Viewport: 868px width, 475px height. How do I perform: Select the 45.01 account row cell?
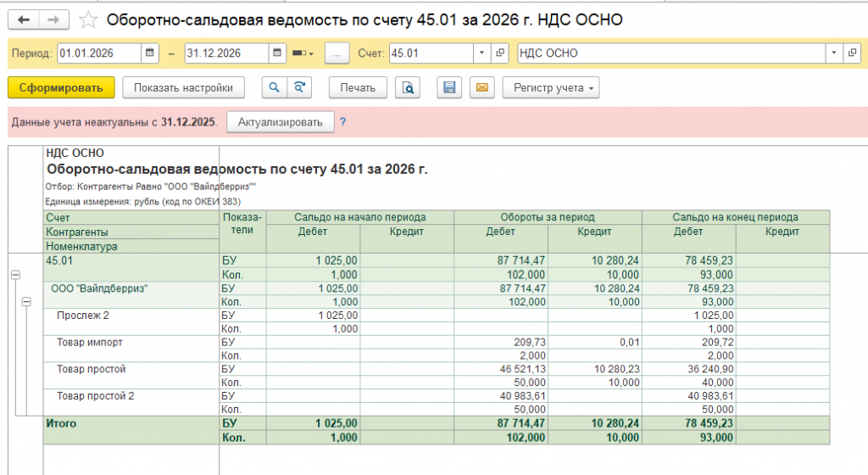pos(131,267)
